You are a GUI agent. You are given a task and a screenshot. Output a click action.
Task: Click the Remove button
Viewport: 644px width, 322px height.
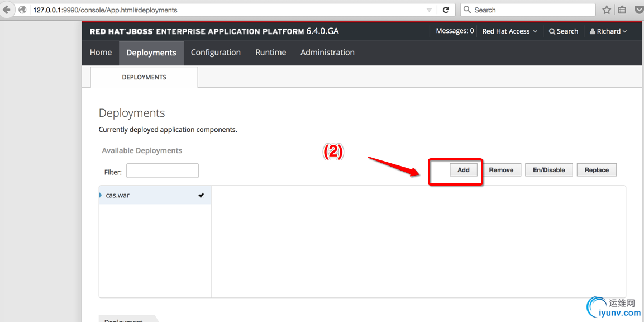click(501, 170)
